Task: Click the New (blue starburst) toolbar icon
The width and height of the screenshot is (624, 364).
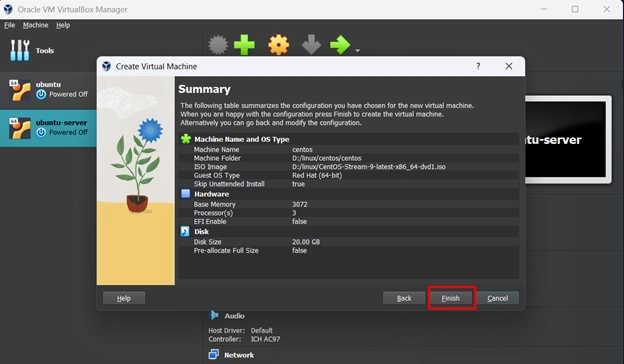Action: click(x=218, y=45)
